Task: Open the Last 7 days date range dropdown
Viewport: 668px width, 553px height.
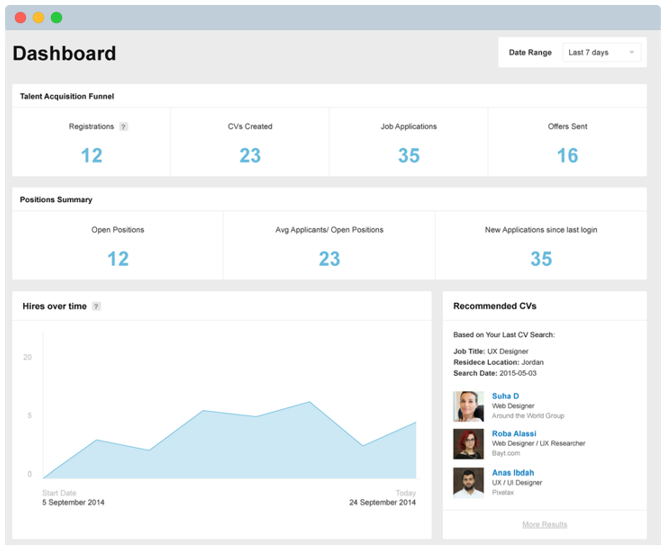Action: pyautogui.click(x=602, y=52)
